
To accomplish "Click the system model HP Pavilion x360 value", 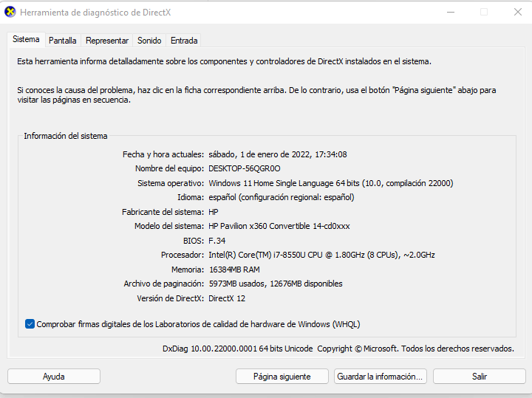I will (279, 226).
